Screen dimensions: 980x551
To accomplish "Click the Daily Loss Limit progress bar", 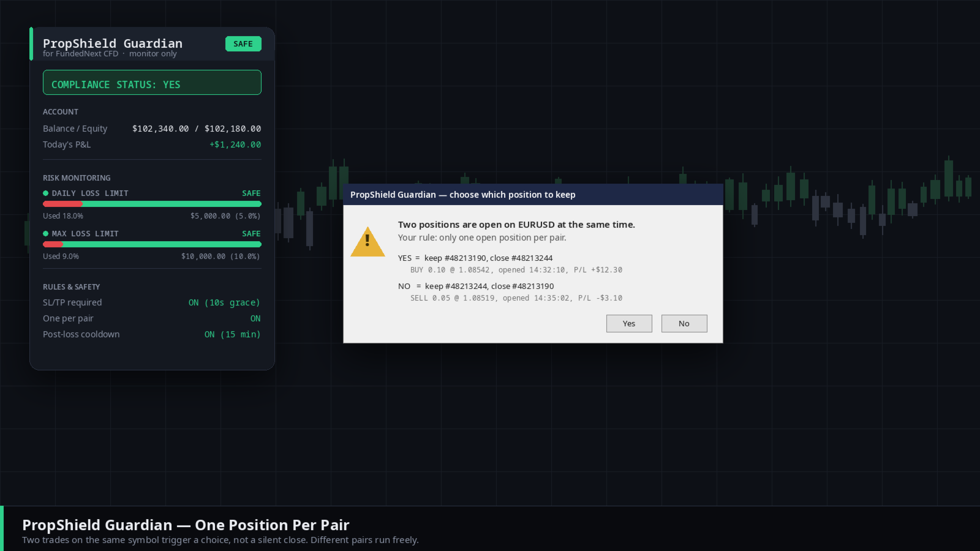I will click(152, 204).
